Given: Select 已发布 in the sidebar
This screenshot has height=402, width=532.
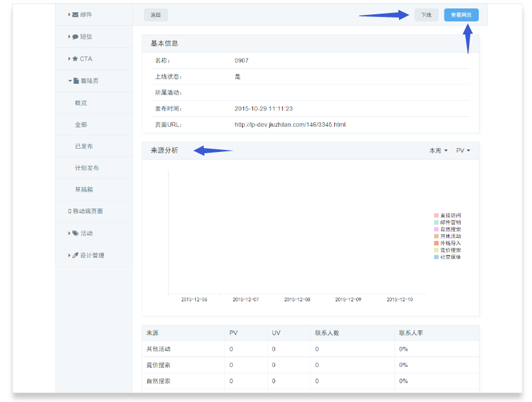Looking at the screenshot, I should click(84, 146).
